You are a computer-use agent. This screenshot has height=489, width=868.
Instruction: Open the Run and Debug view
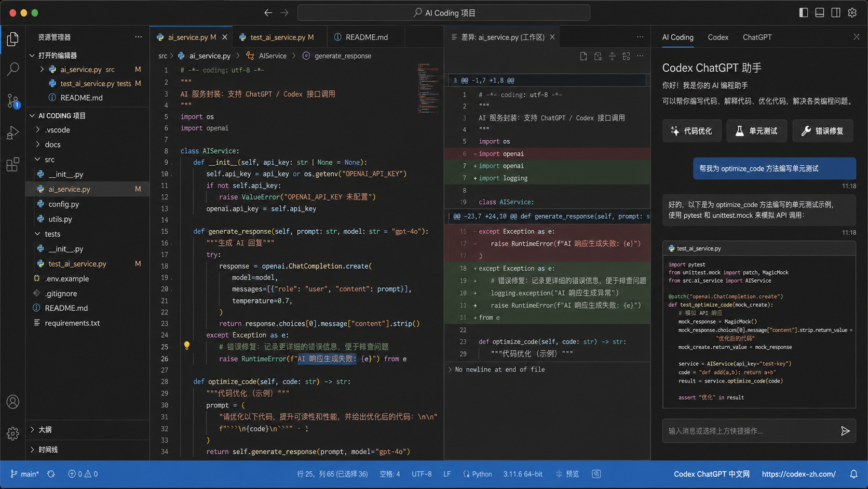tap(13, 133)
